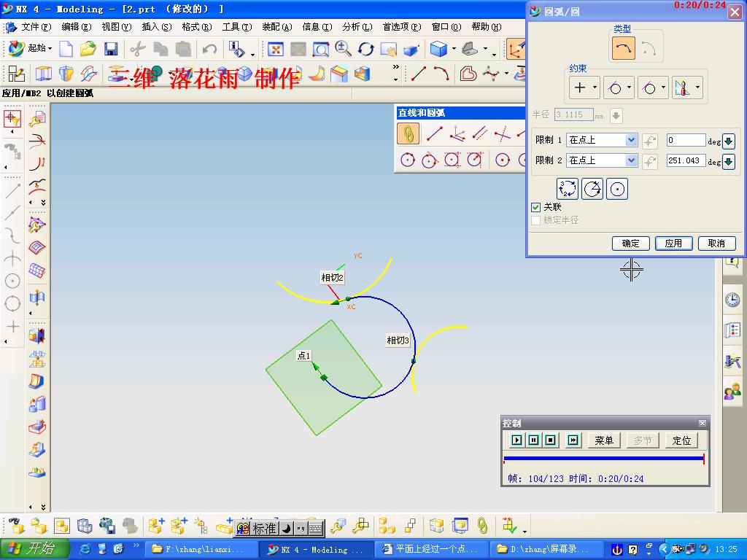The height and width of the screenshot is (560, 747).
Task: Click the clock history icon on right sidebar
Action: click(x=732, y=300)
